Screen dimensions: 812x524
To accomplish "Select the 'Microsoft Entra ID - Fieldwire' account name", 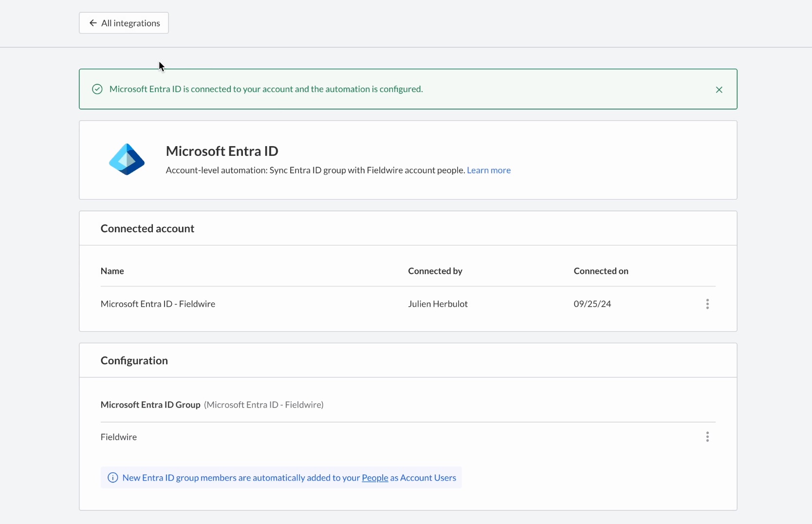I will click(x=158, y=304).
